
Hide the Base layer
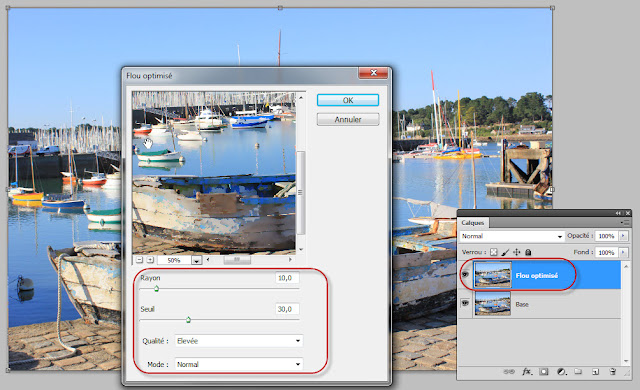coord(465,303)
